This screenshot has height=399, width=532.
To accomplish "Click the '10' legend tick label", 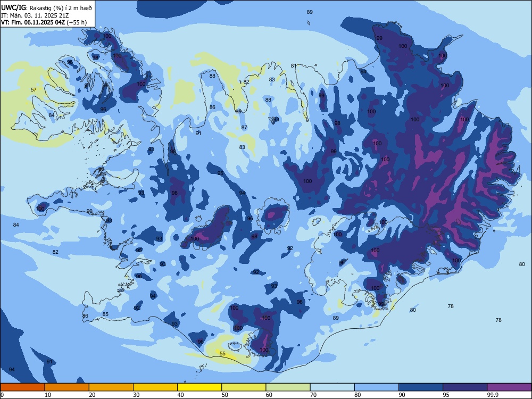I will click(48, 395).
